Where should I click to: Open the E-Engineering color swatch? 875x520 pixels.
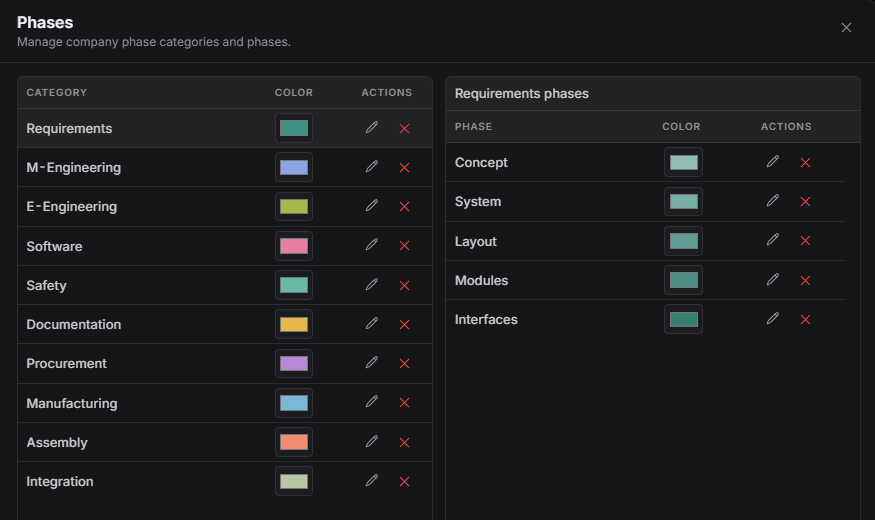pos(294,206)
